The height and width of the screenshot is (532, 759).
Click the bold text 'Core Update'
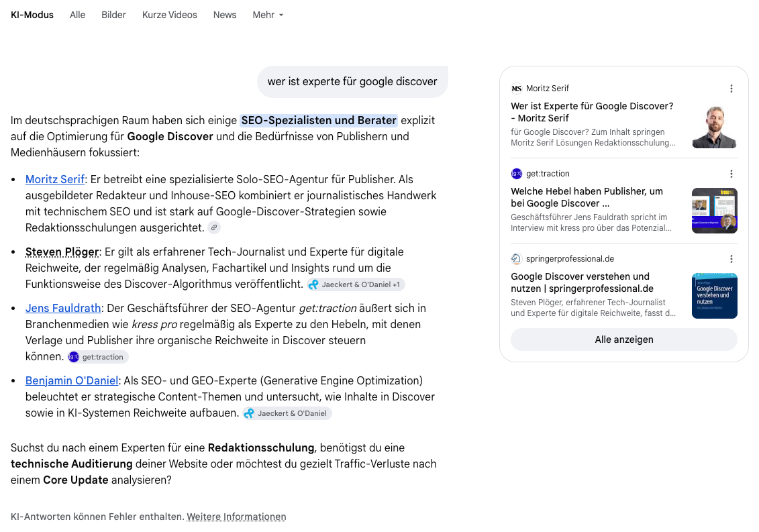[76, 480]
